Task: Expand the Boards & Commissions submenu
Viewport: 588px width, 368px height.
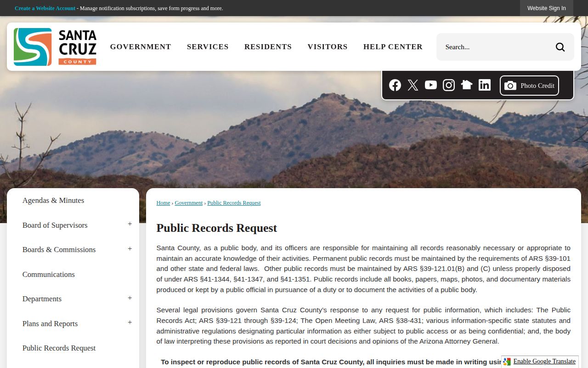Action: tap(130, 249)
